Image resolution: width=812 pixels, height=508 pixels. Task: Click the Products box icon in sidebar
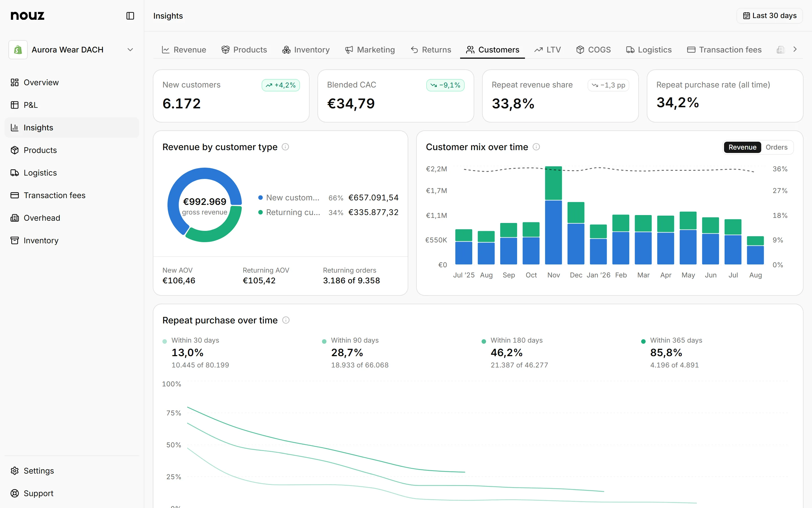coord(14,150)
